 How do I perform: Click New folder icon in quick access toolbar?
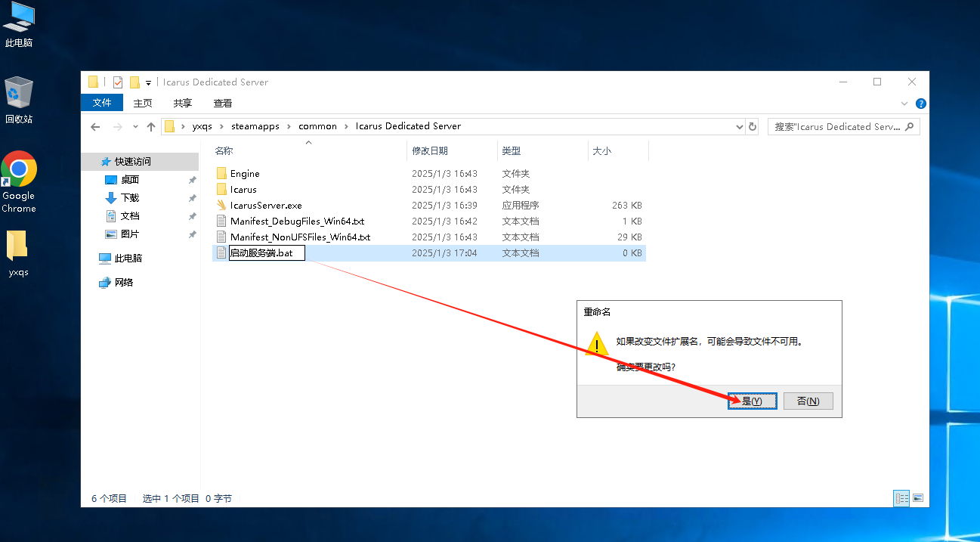click(135, 82)
